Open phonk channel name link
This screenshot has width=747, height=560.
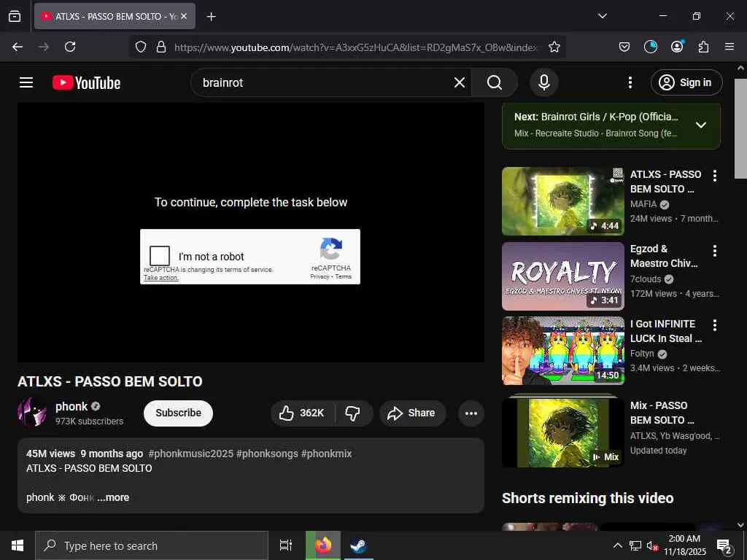71,407
